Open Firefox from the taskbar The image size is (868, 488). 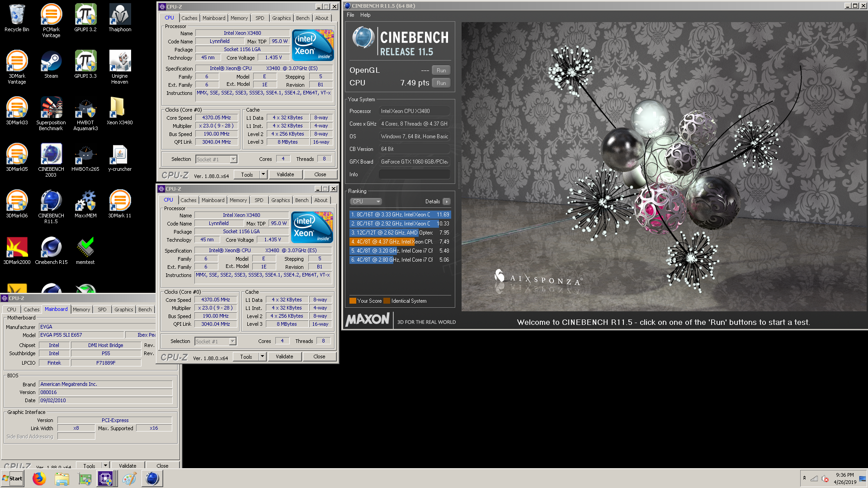pos(39,479)
